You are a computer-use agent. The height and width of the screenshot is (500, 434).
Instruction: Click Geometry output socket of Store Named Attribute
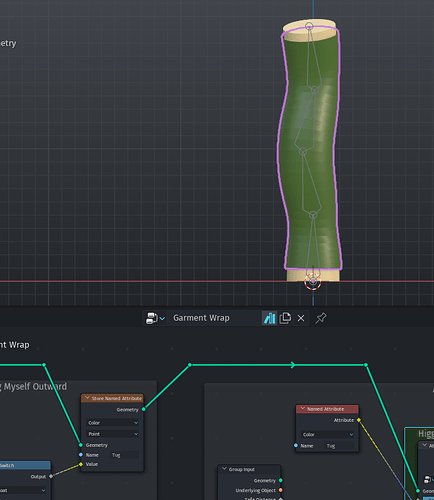(144, 409)
